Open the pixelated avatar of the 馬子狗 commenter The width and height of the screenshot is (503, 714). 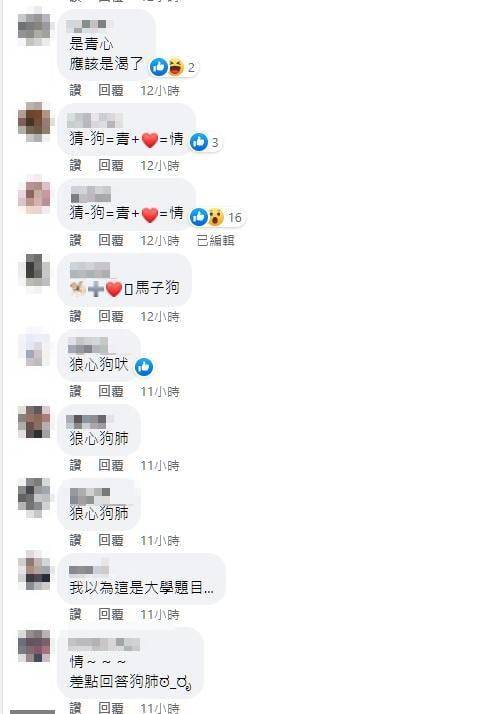tap(34, 270)
